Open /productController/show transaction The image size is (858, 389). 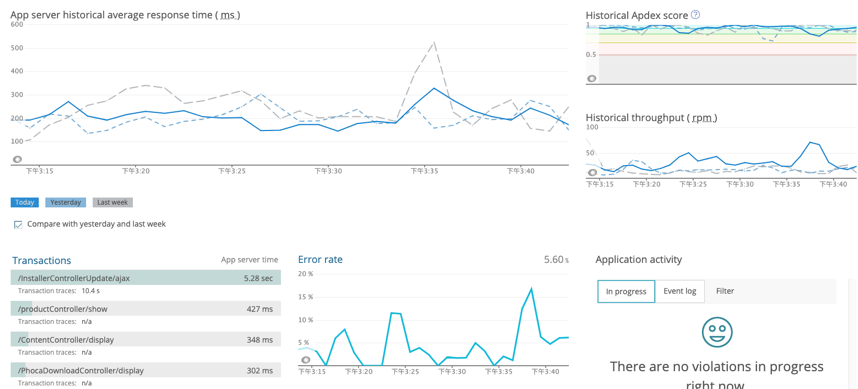(x=146, y=309)
